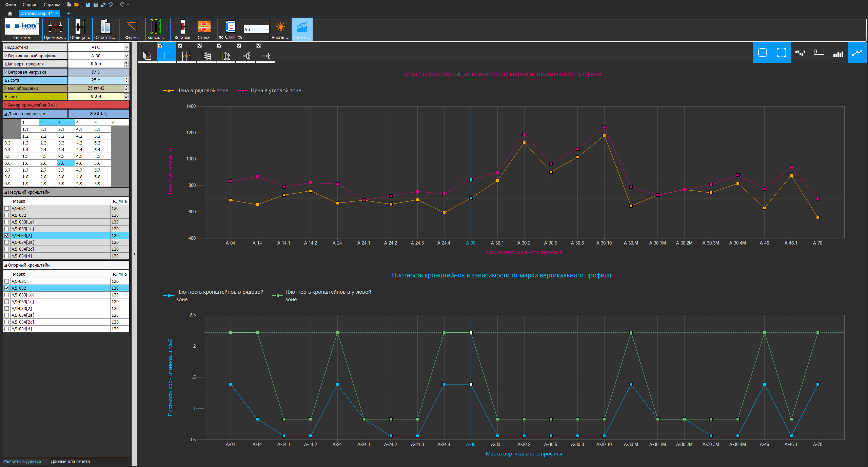Decrease Вылет value with stepper down arrow

point(126,98)
